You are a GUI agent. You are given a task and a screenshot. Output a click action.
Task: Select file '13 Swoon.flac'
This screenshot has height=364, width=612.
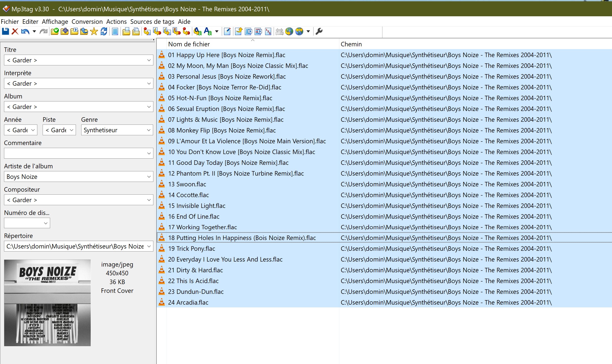[187, 184]
